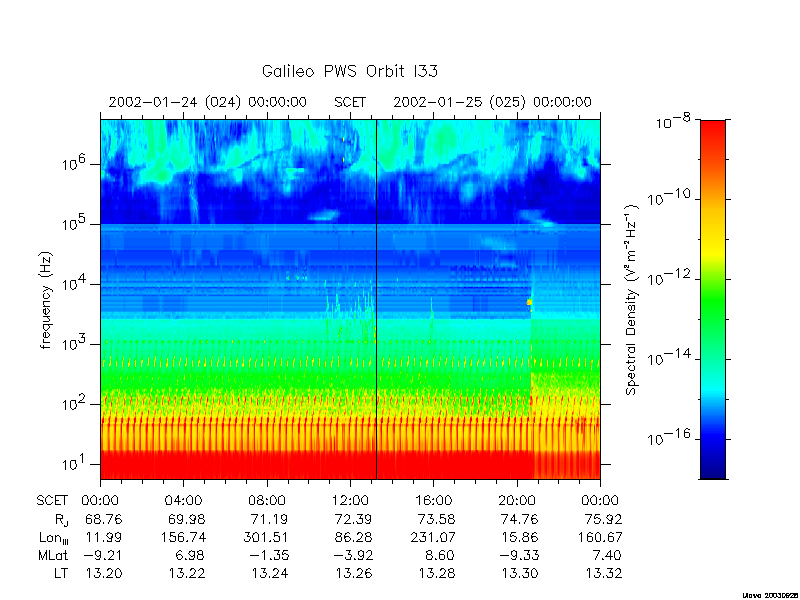This screenshot has width=800, height=600.
Task: Click the 'MLat' row label
Action: pos(53,555)
